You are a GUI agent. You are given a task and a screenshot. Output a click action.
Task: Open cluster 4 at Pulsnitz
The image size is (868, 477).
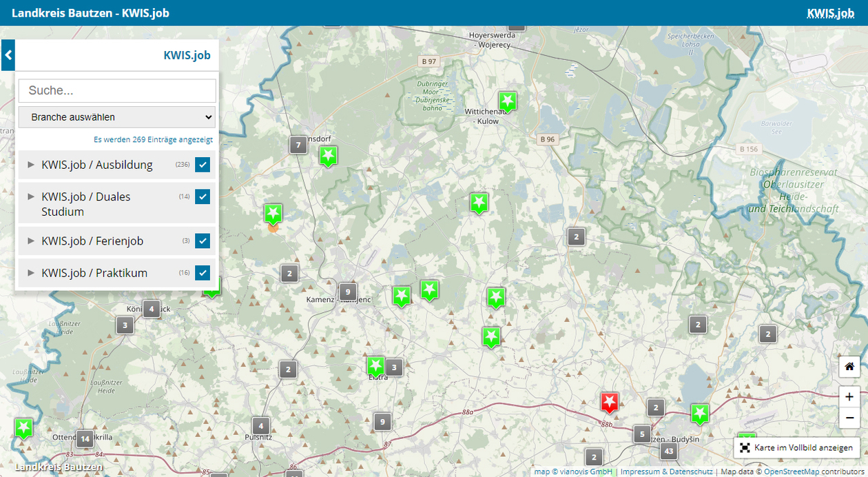[260, 425]
